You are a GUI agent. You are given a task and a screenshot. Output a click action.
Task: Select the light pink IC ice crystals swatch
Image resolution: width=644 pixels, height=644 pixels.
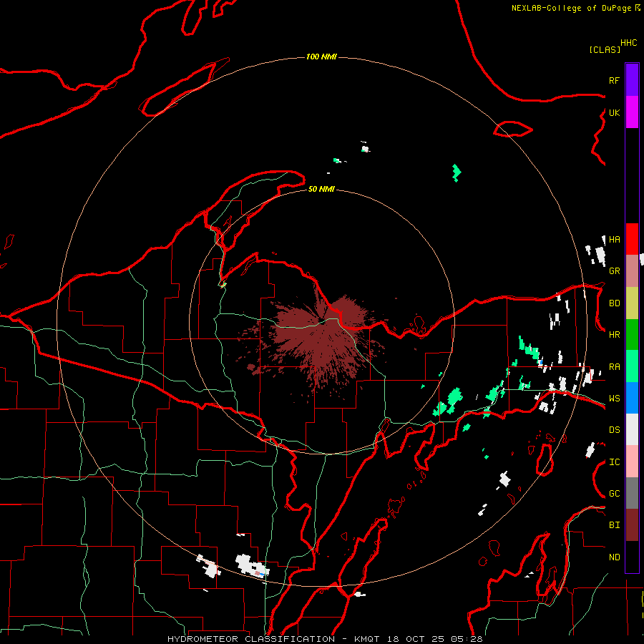632,462
